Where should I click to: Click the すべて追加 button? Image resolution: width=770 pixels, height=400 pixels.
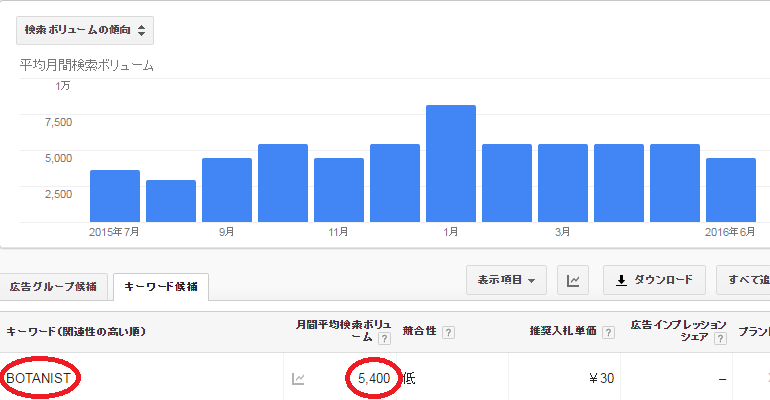coord(743,280)
